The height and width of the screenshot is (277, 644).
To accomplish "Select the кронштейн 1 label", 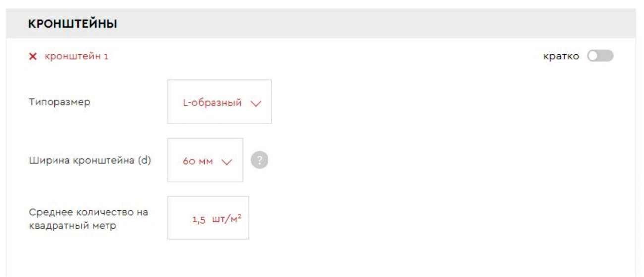I will pos(76,56).
